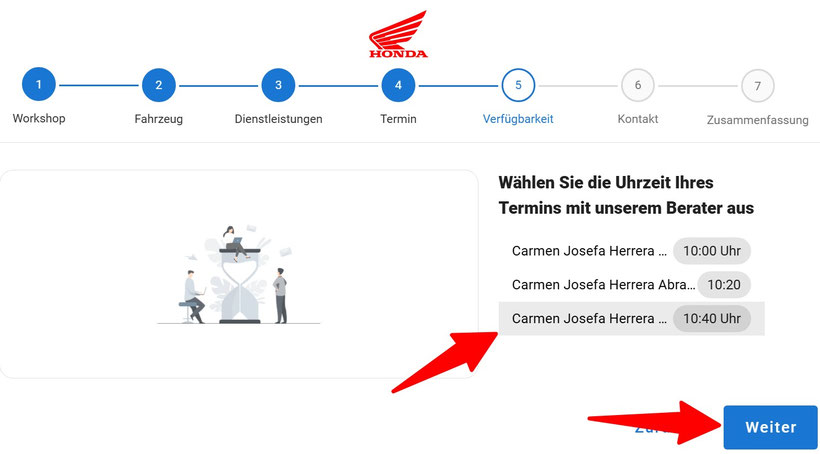The image size is (820, 454).
Task: Select highlighted Carmen Josefa Herrera 10:40 row
Action: coord(631,319)
